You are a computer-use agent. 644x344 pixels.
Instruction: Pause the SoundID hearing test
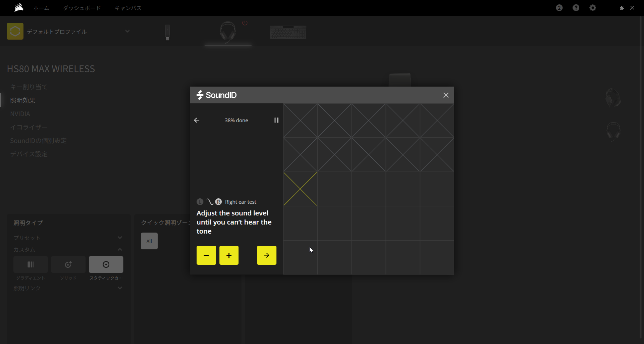[x=276, y=120]
